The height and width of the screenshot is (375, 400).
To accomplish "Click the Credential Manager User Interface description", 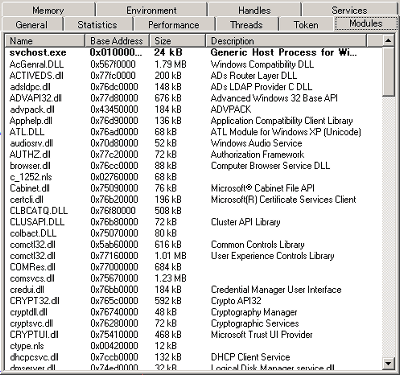I will 276,289.
